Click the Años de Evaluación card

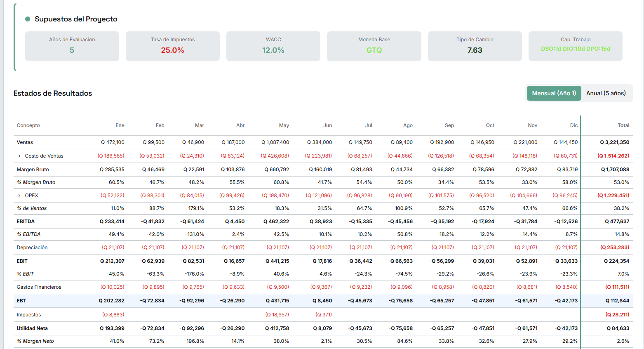(72, 46)
